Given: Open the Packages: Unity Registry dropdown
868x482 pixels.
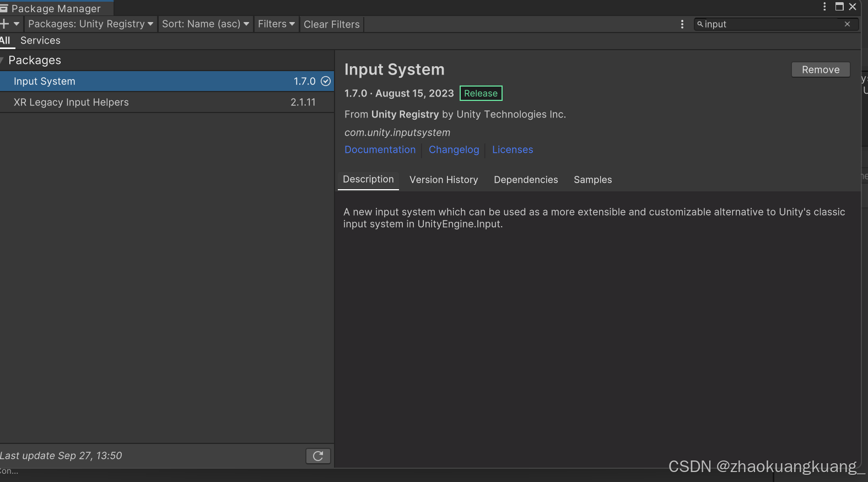Looking at the screenshot, I should (91, 24).
